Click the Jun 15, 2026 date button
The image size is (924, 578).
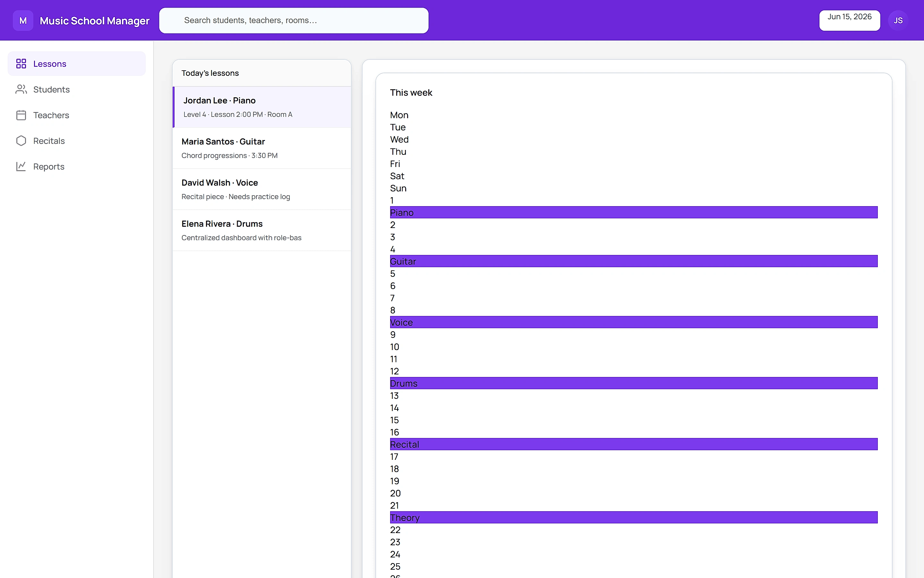(850, 20)
